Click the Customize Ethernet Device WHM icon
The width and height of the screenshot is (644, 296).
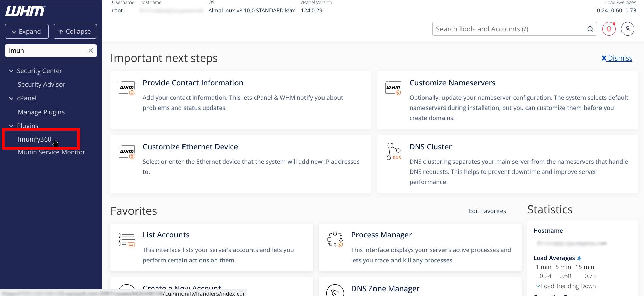click(x=127, y=152)
